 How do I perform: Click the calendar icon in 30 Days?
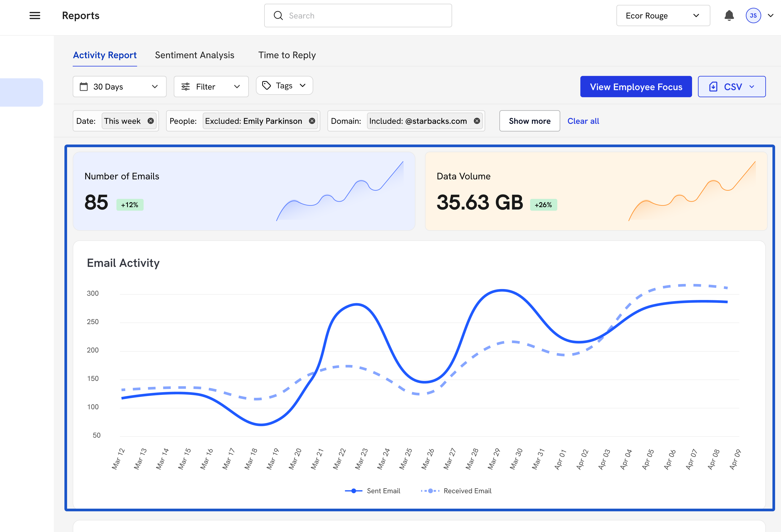pos(84,87)
